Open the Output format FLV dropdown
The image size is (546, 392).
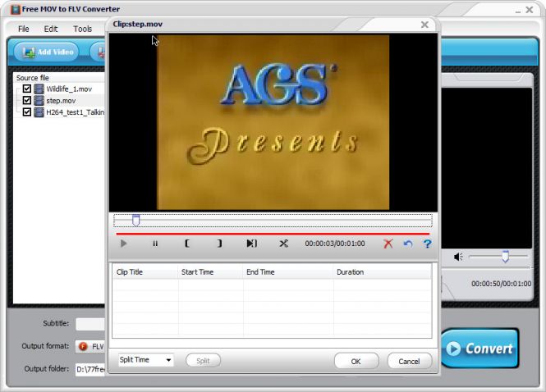[x=90, y=346]
